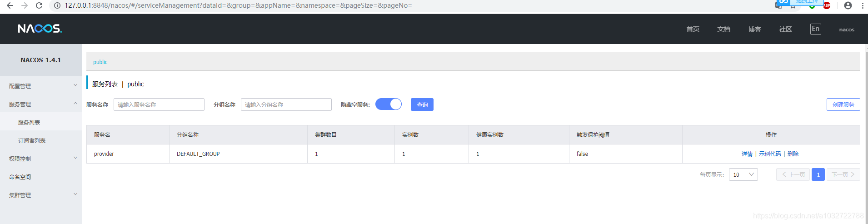Click 删除 for the provider service
This screenshot has width=868, height=224.
point(793,154)
